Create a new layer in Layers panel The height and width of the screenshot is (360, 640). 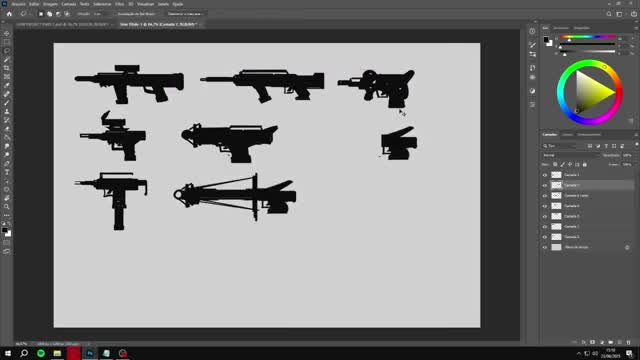620,342
